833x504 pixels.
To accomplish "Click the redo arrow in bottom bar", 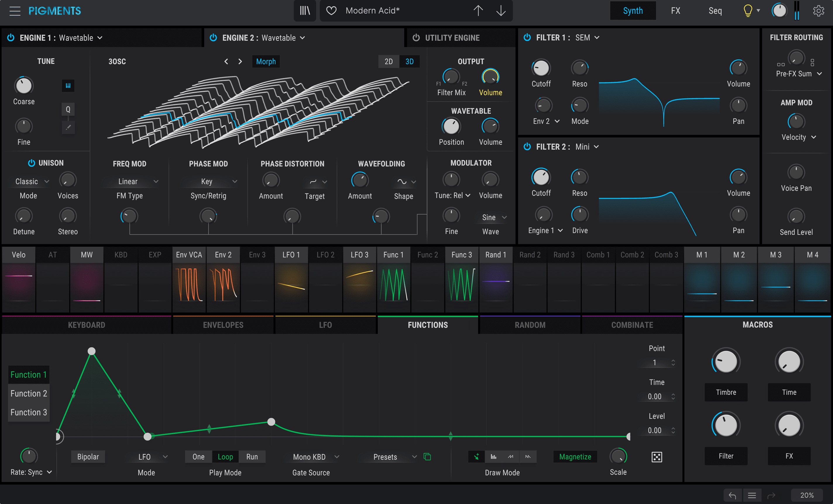I will [771, 495].
